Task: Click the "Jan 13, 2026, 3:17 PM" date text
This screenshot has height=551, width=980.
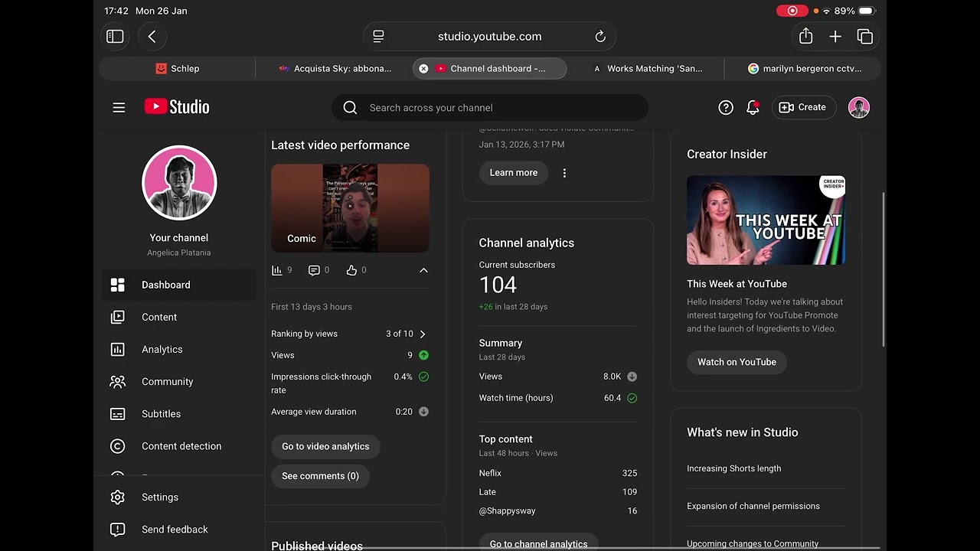Action: (x=521, y=145)
